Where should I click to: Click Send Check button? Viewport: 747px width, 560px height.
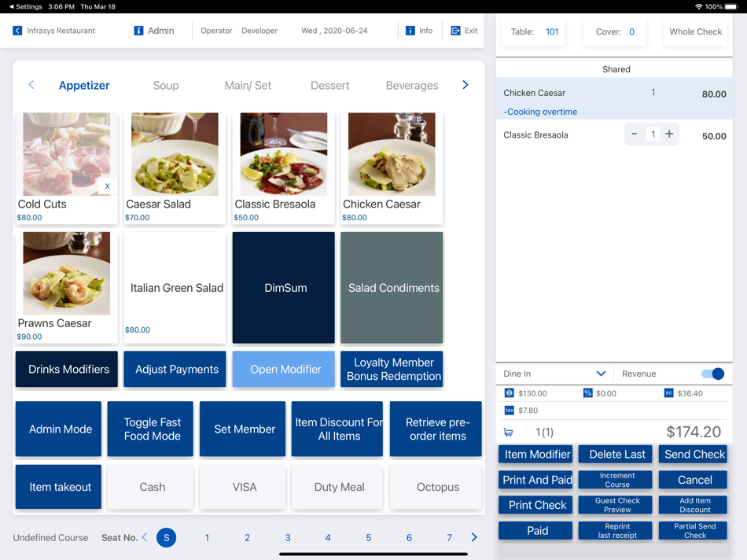tap(694, 454)
